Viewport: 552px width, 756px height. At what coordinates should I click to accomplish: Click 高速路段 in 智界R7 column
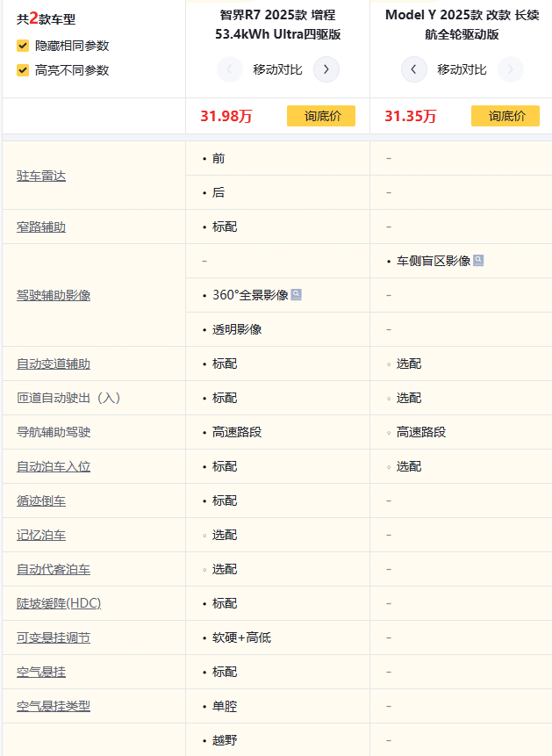pyautogui.click(x=237, y=432)
